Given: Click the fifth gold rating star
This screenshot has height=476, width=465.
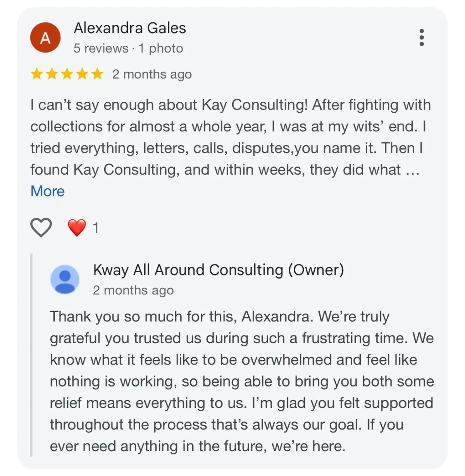Looking at the screenshot, I should pyautogui.click(x=97, y=74).
